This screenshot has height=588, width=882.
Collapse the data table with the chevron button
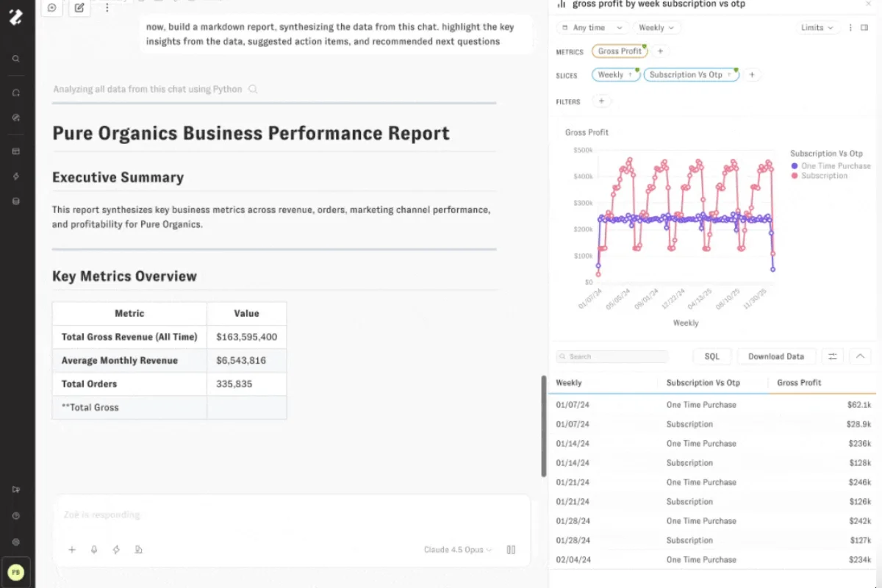[860, 356]
